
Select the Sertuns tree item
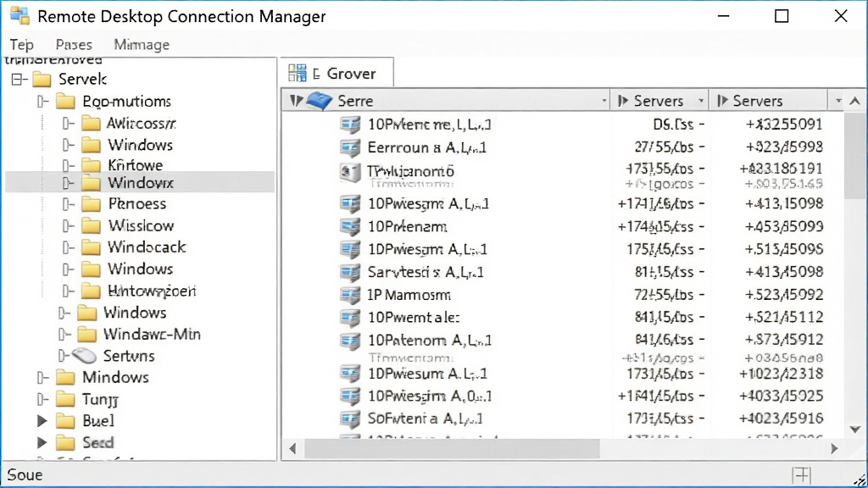pos(129,356)
